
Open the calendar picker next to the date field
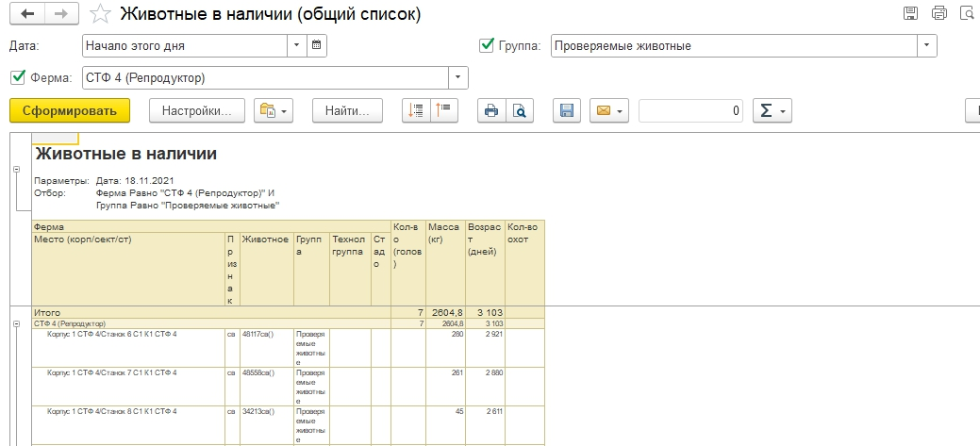coord(317,44)
